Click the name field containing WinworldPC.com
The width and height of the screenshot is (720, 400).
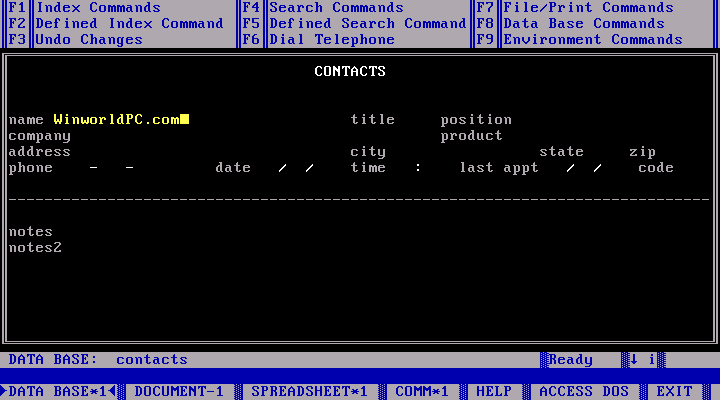coord(121,119)
